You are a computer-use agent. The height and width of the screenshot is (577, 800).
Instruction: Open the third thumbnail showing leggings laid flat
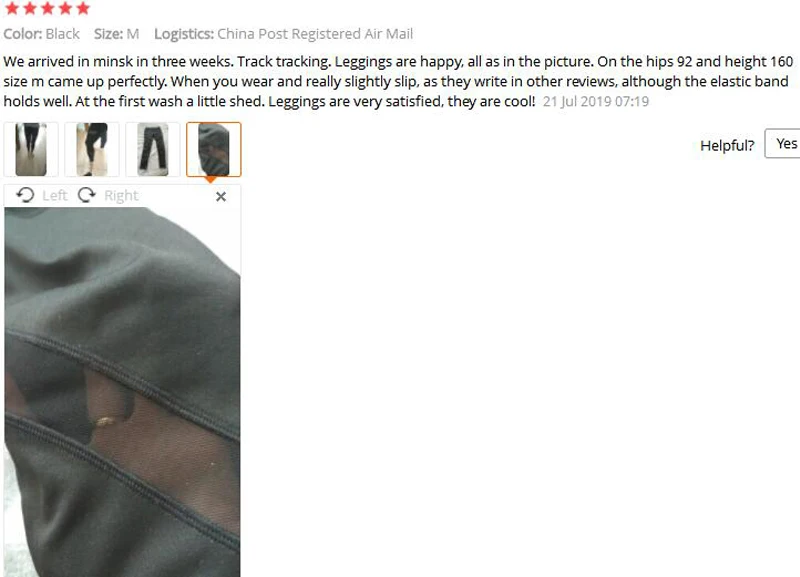point(153,149)
